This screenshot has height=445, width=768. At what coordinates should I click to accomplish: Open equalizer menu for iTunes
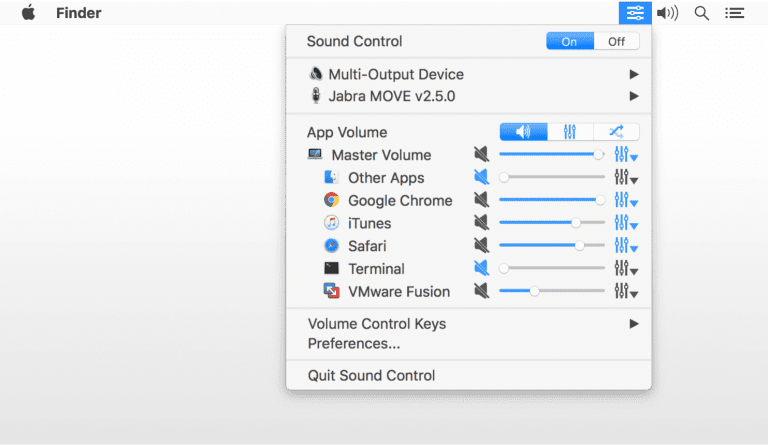coord(626,223)
